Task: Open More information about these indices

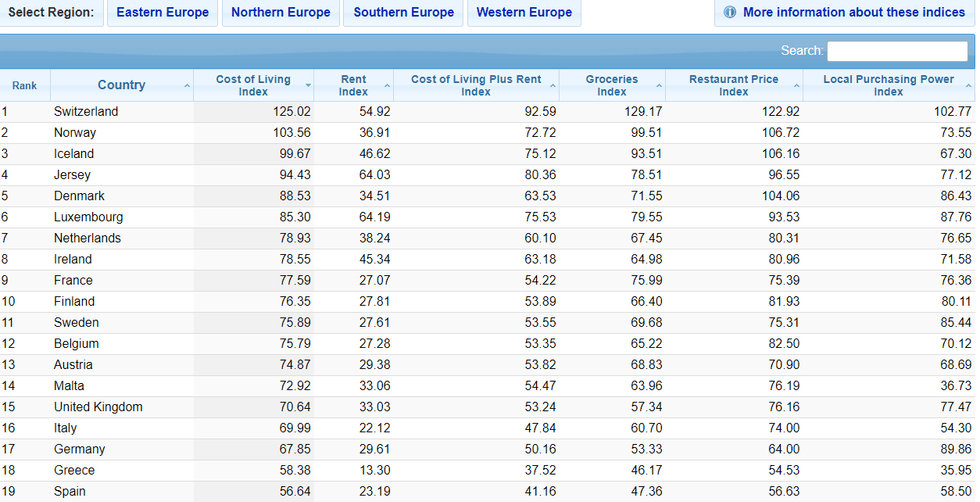Action: [853, 13]
